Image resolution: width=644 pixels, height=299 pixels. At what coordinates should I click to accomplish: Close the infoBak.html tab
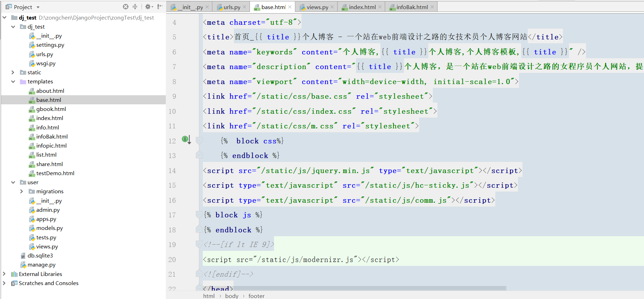tap(432, 7)
